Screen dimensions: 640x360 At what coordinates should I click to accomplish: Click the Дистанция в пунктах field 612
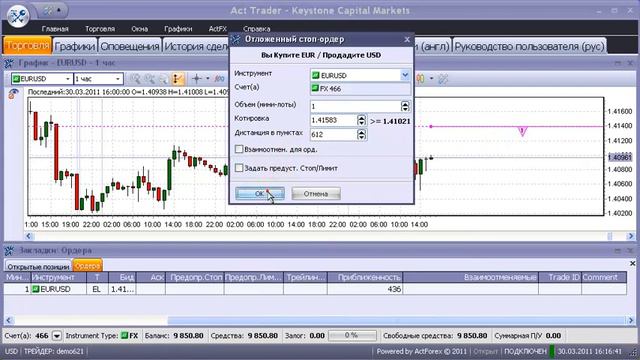(x=333, y=134)
